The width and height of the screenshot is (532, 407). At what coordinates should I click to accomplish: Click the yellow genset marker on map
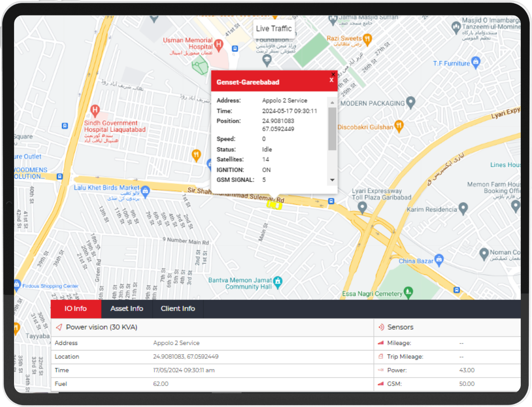tap(274, 204)
